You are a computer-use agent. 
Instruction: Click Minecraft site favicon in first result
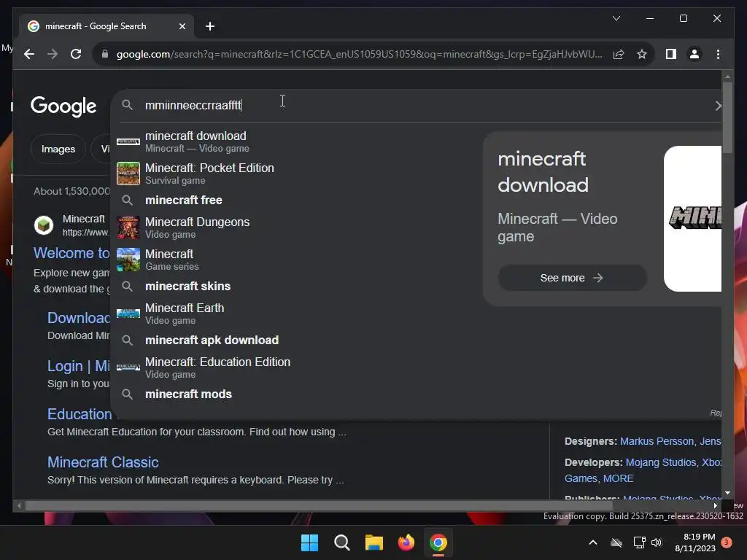click(44, 225)
